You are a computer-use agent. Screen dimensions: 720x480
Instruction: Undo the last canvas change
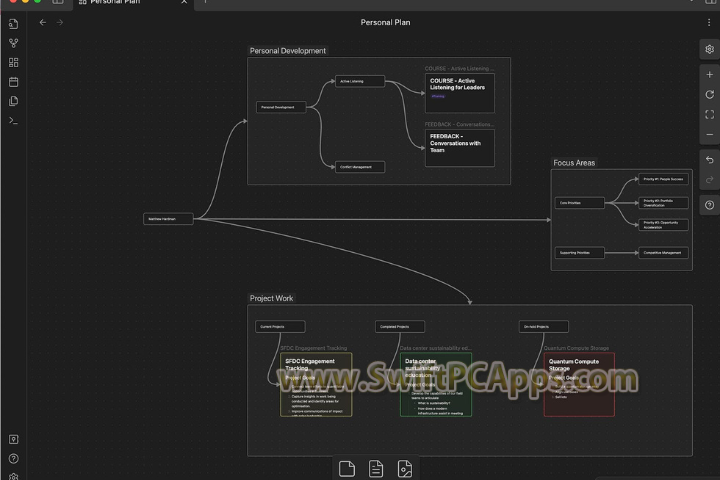709,159
